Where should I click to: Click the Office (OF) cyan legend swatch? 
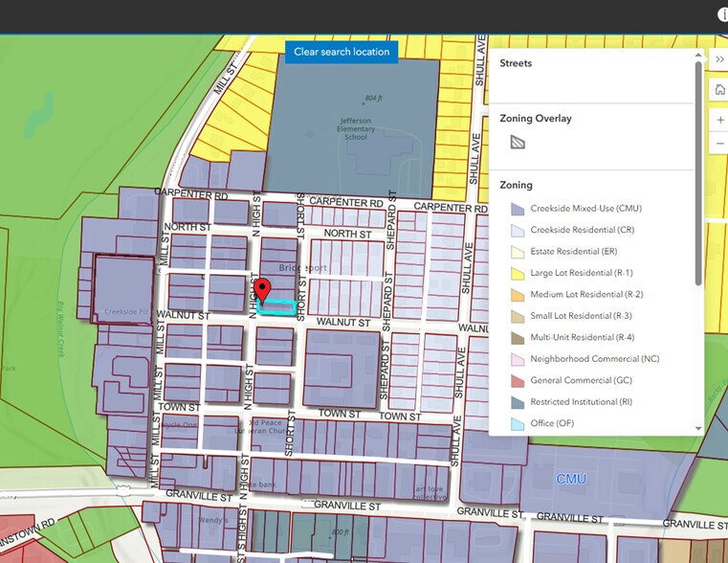[518, 424]
